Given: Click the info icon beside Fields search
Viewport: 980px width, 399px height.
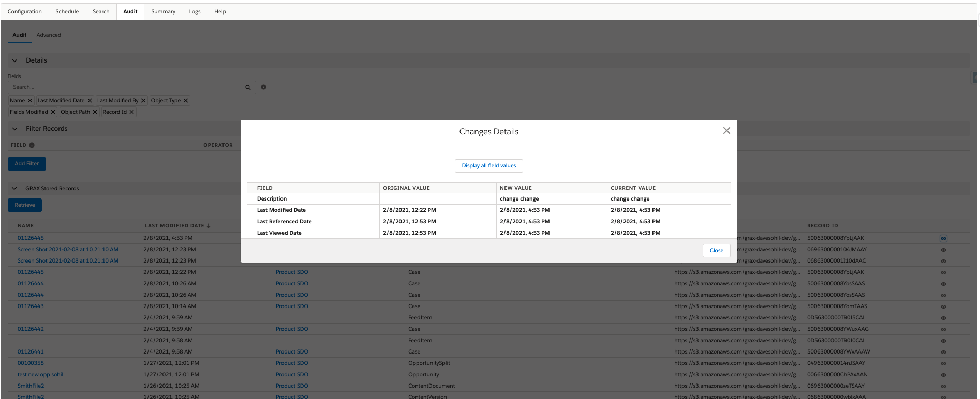Looking at the screenshot, I should [264, 87].
